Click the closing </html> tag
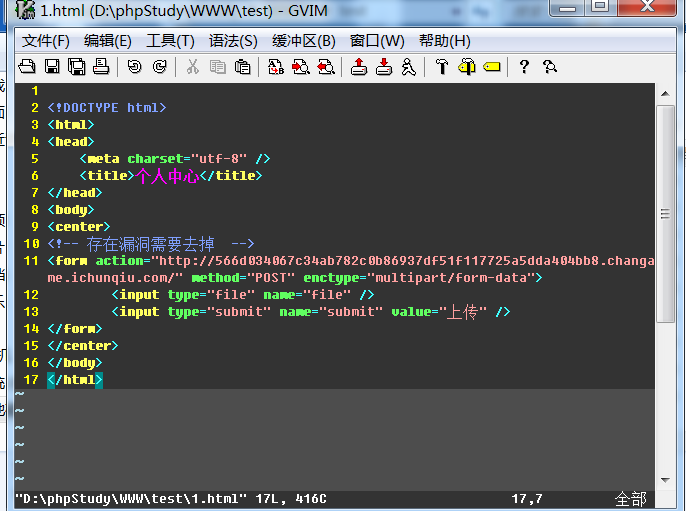 coord(75,380)
